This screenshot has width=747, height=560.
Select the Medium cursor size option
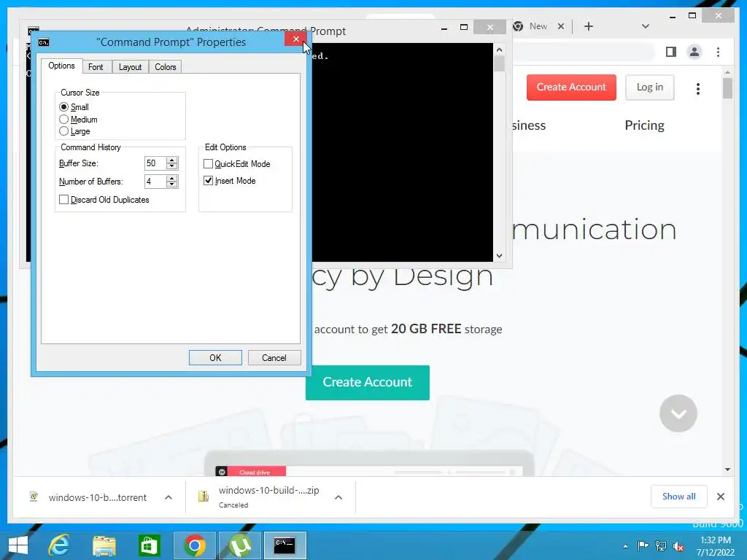coord(64,119)
